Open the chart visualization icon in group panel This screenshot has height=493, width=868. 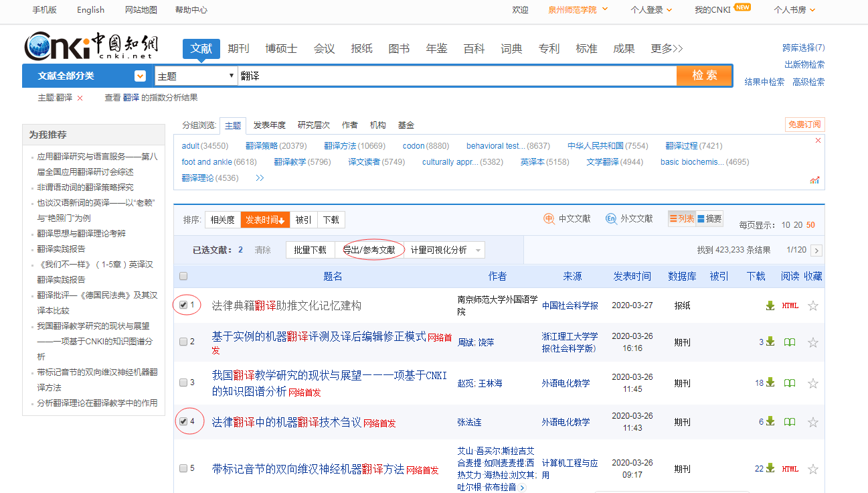click(x=814, y=180)
